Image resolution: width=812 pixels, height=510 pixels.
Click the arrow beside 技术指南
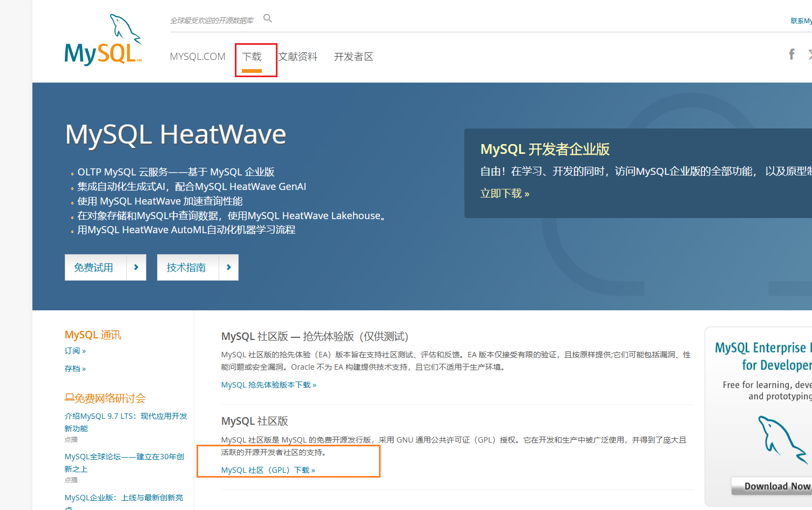[x=228, y=267]
